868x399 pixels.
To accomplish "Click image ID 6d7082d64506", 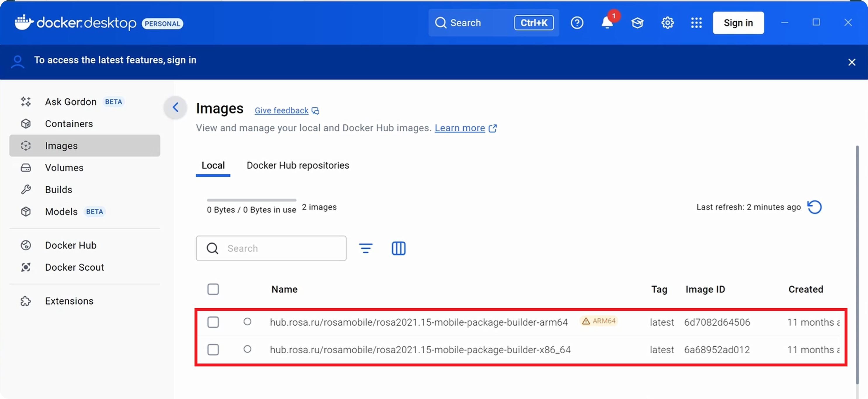I will (717, 322).
